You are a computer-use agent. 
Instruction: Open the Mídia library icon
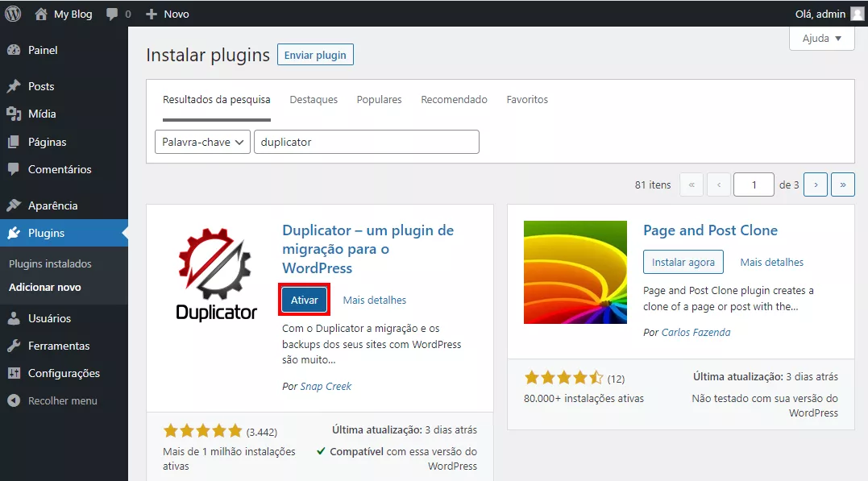pos(14,114)
